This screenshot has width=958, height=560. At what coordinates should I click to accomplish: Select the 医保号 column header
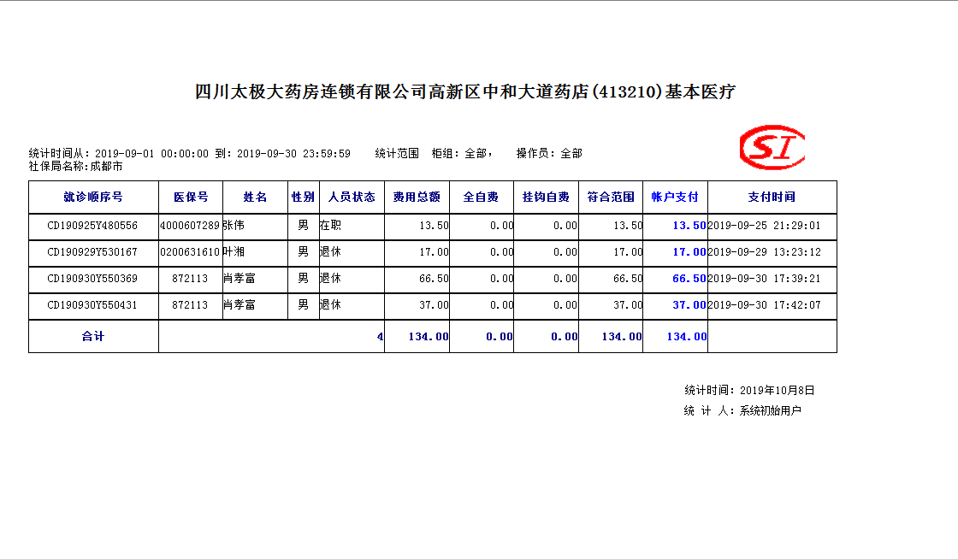click(191, 197)
